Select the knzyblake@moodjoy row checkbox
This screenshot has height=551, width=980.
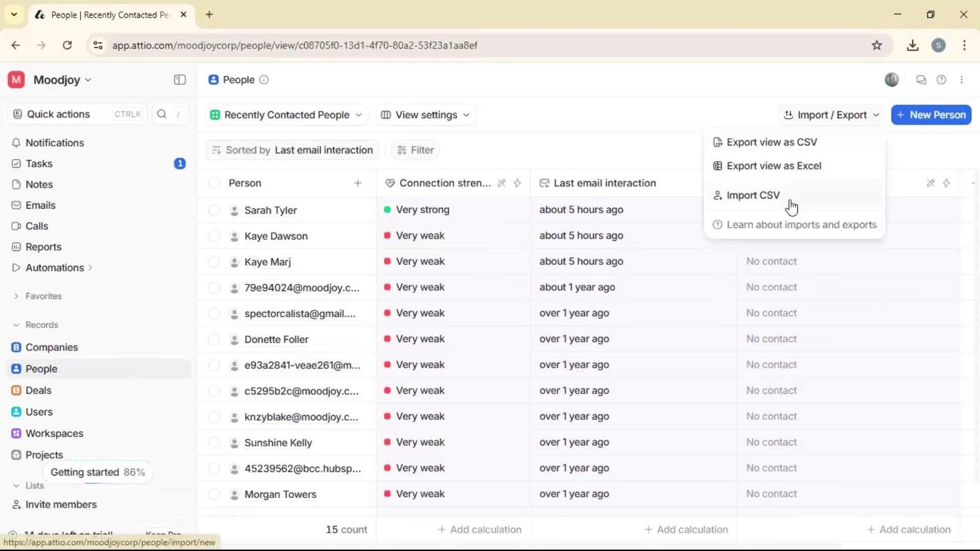[214, 417]
